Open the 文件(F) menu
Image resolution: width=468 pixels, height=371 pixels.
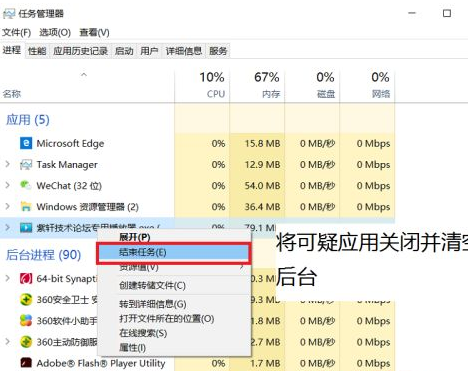[17, 32]
